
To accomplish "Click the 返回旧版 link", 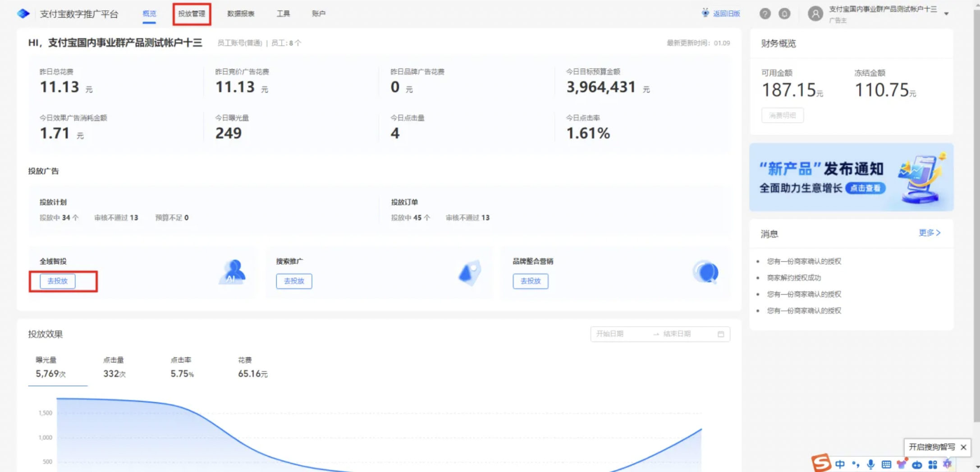I will 726,14.
